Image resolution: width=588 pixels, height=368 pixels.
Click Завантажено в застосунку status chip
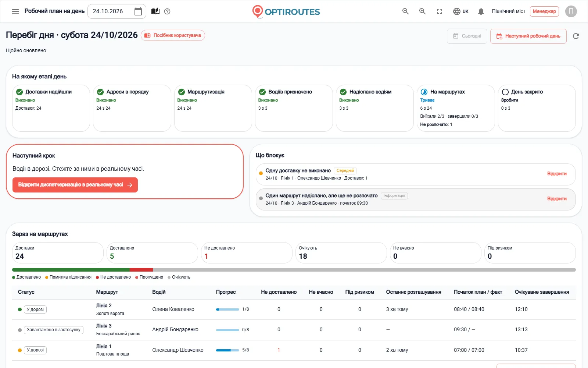tap(54, 330)
